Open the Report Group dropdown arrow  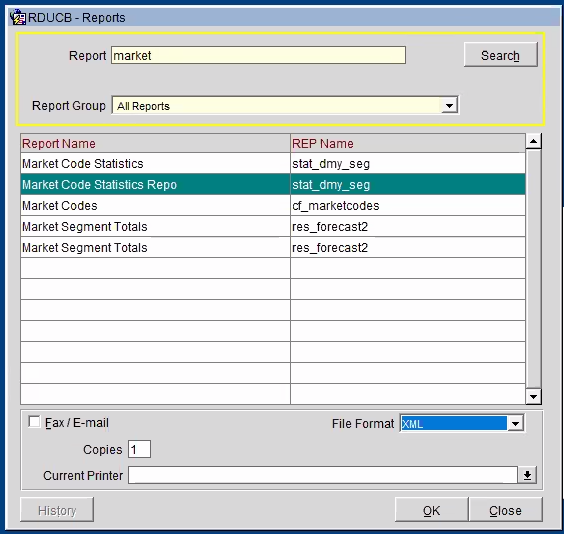[x=449, y=106]
